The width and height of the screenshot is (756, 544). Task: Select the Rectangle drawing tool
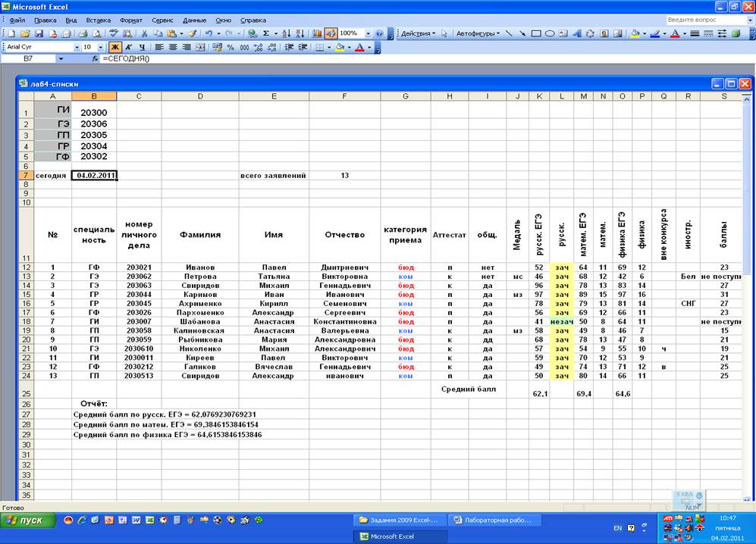coord(536,33)
